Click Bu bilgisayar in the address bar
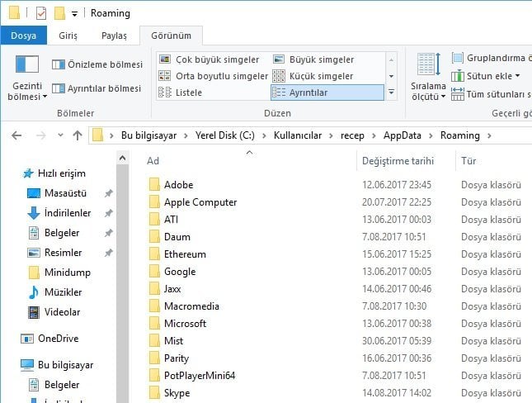532x403 pixels. click(x=148, y=135)
